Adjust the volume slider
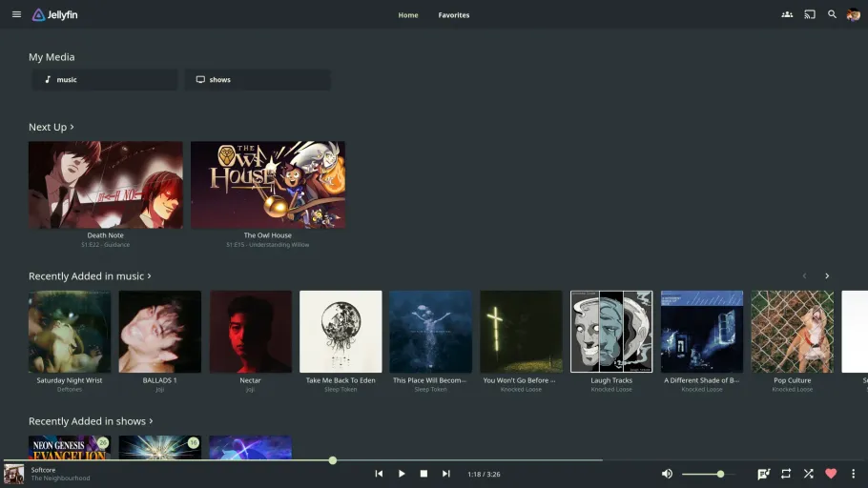Image resolution: width=868 pixels, height=488 pixels. (709, 474)
